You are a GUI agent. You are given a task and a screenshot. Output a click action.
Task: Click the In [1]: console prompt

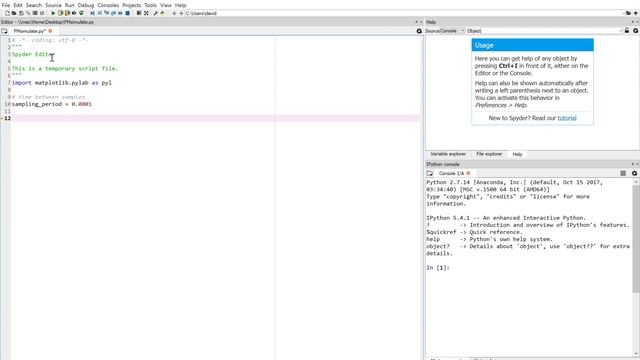coord(438,268)
